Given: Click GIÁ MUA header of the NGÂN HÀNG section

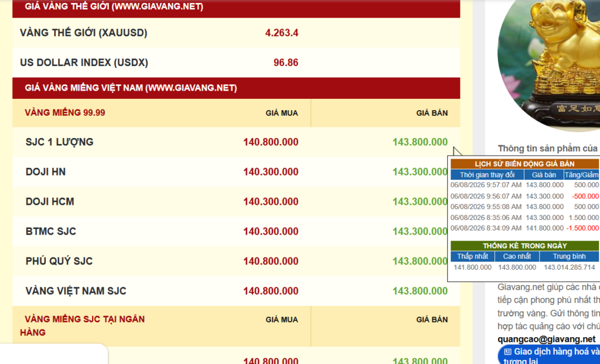Looking at the screenshot, I should (x=282, y=320).
